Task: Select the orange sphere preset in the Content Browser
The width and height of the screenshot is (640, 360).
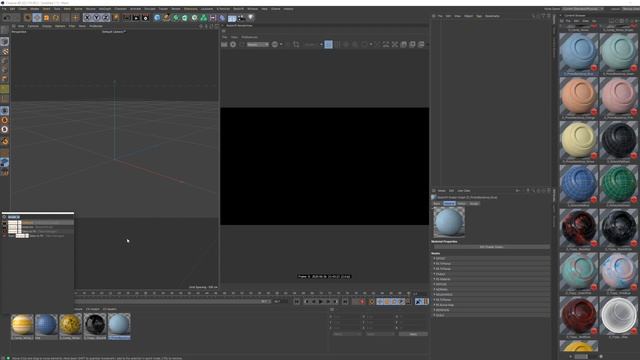Action: tap(578, 96)
